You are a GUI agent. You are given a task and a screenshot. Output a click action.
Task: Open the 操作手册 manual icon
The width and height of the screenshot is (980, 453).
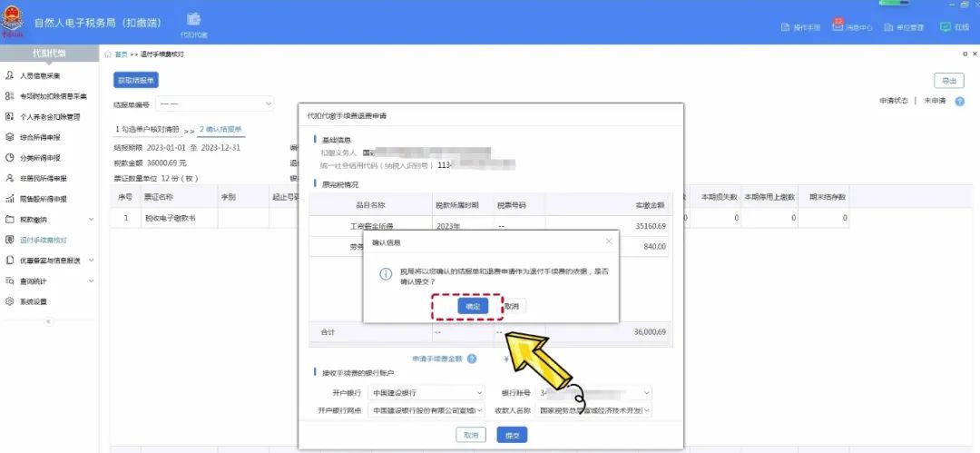coord(801,27)
